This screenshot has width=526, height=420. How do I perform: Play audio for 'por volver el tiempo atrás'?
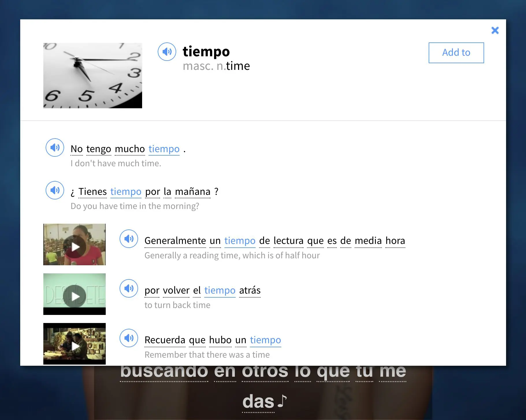coord(129,288)
